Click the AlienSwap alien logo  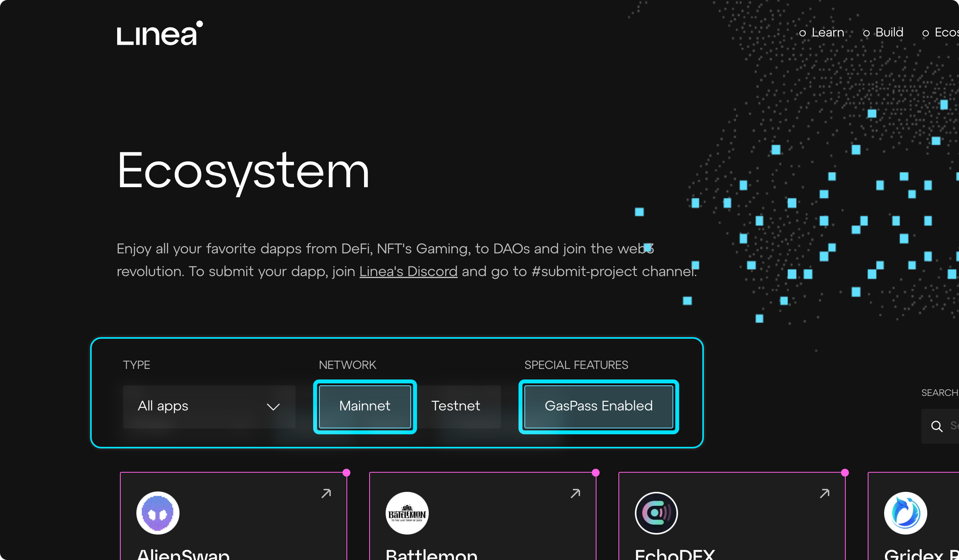pos(158,513)
